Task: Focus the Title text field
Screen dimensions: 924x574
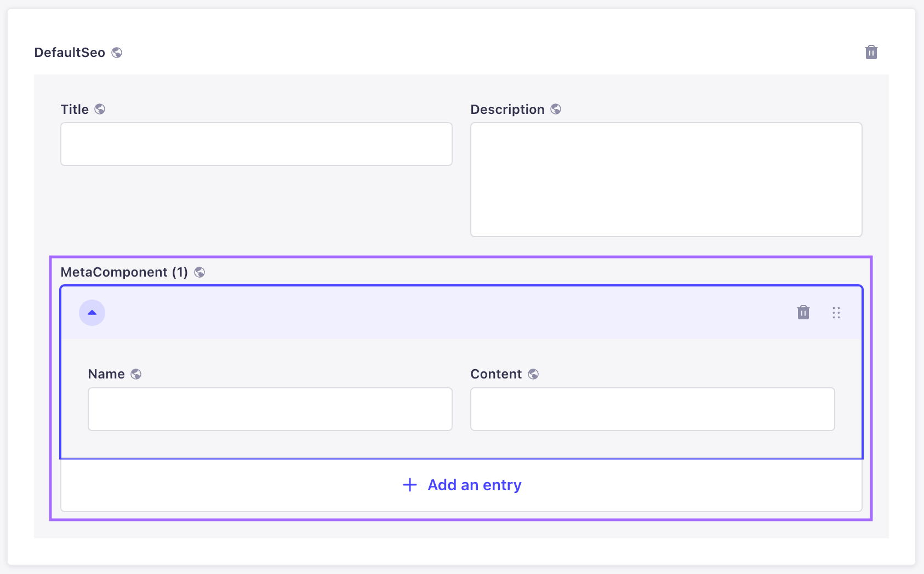Action: (x=256, y=144)
